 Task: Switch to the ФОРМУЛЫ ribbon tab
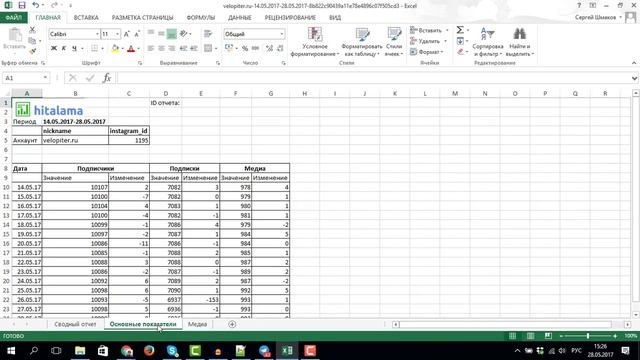200,18
